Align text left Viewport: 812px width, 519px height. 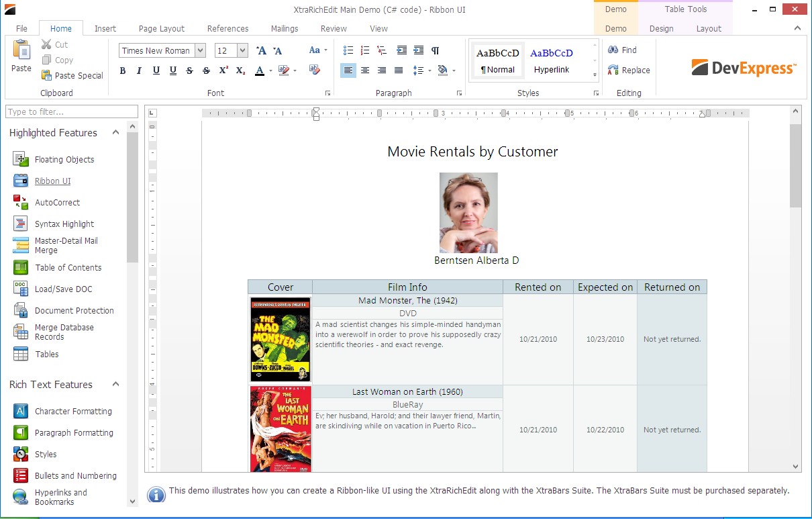point(348,70)
